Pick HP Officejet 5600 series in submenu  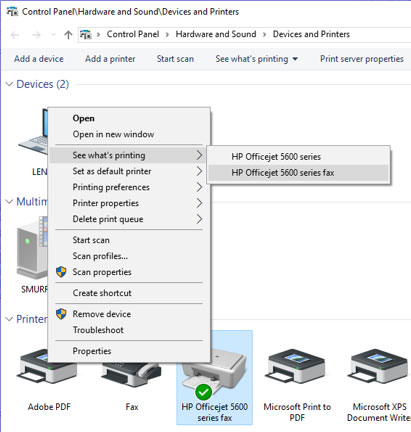[x=298, y=157]
